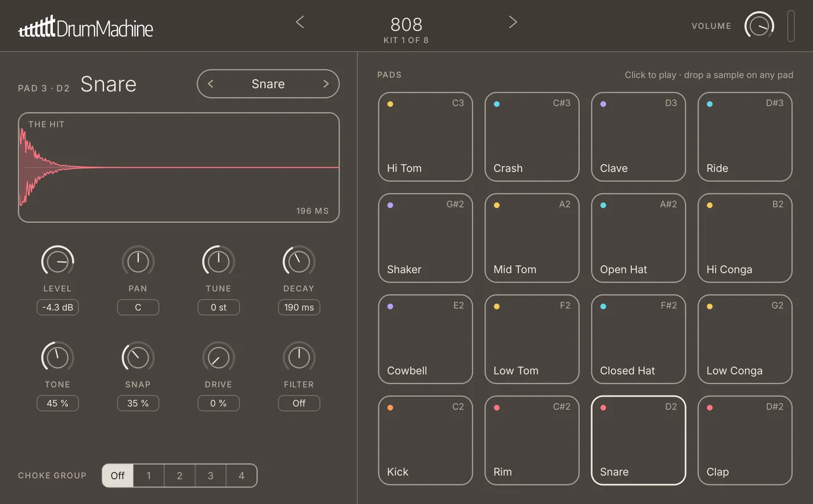Image resolution: width=813 pixels, height=504 pixels.
Task: Trigger the Ride pad
Action: (745, 136)
